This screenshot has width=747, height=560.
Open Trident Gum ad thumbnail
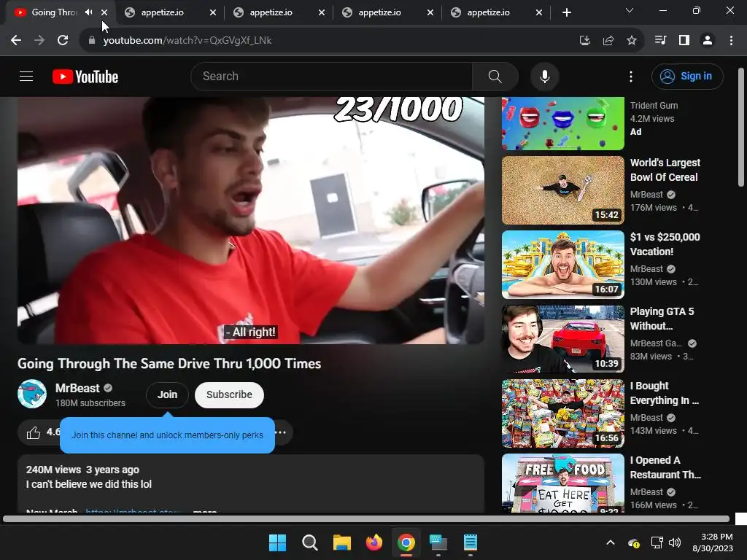pyautogui.click(x=562, y=123)
